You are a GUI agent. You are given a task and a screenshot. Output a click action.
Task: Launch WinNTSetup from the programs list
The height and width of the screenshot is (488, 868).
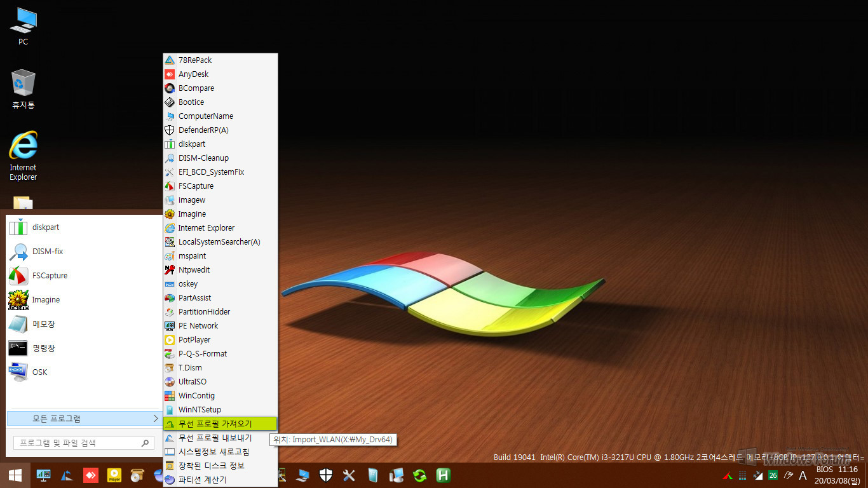[220, 410]
